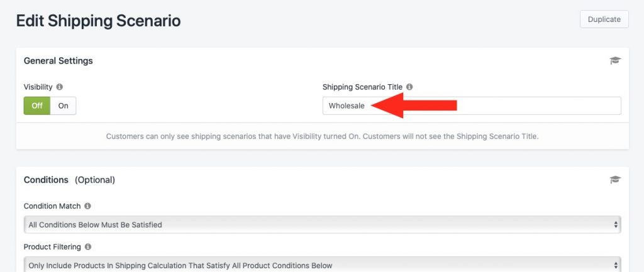Click the Visibility info icon
This screenshot has width=644, height=272.
click(60, 87)
